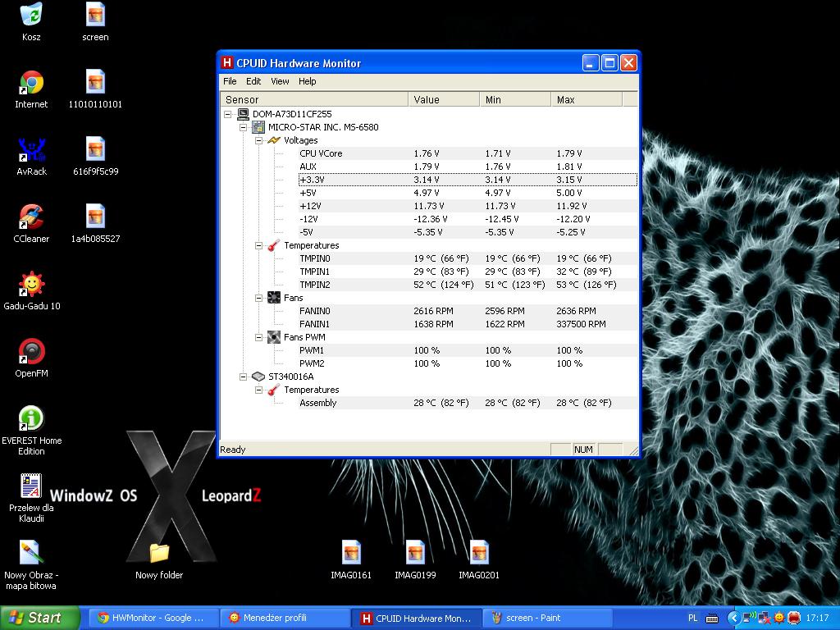Image resolution: width=840 pixels, height=630 pixels.
Task: Select the PWM2 row
Action: click(x=468, y=363)
